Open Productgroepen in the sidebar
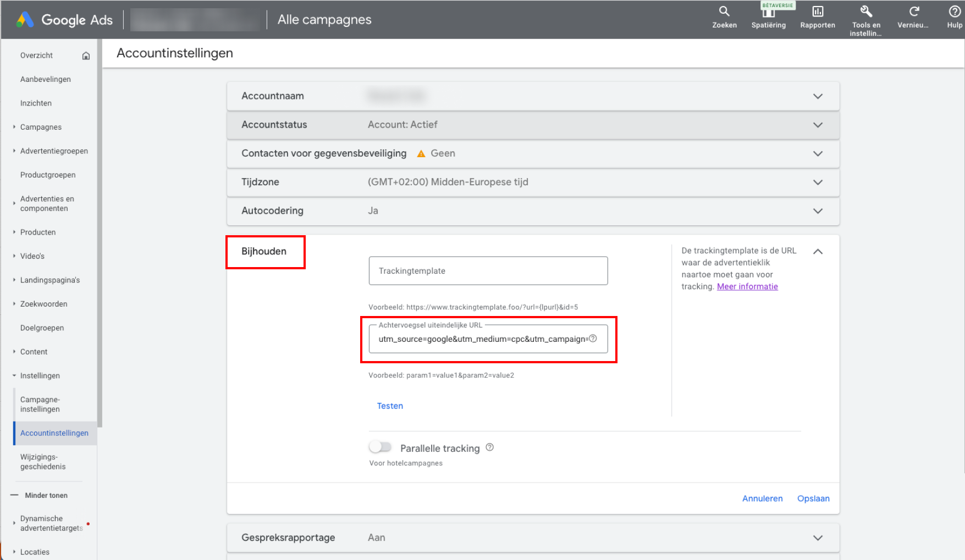 pos(48,175)
